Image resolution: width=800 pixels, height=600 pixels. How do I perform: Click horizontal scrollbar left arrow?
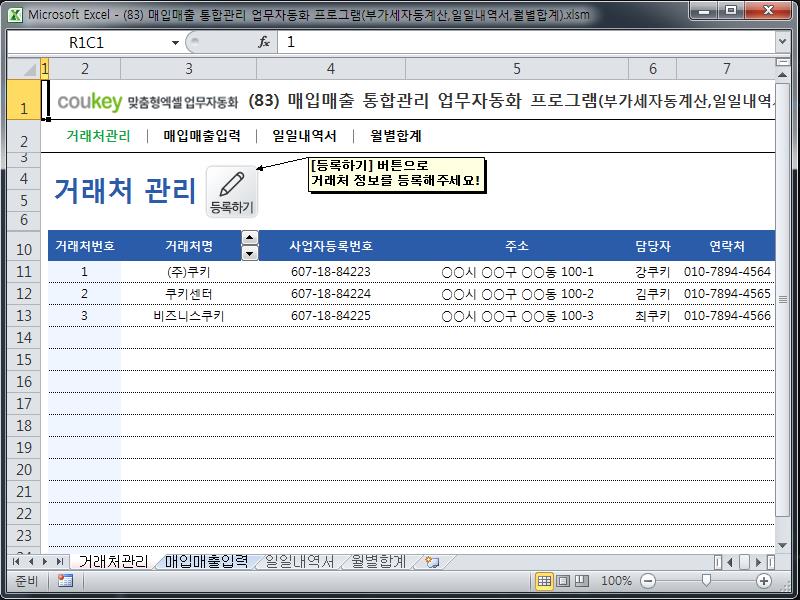point(730,562)
